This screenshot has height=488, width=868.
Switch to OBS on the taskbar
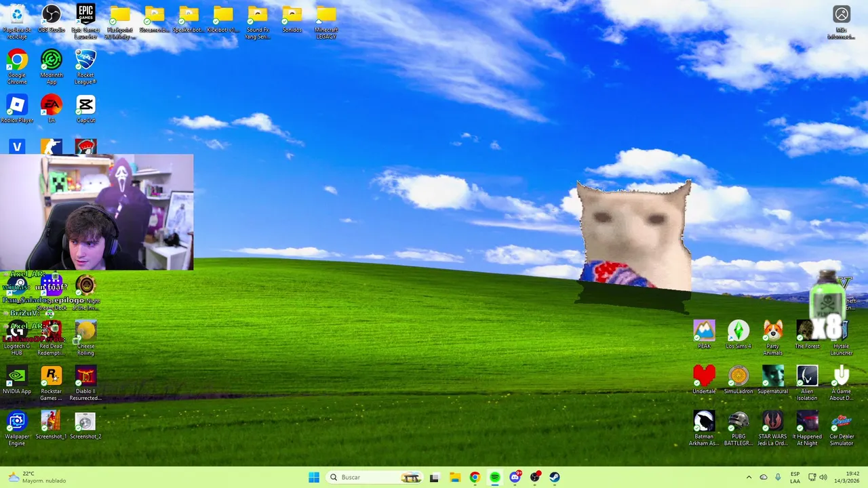pos(535,477)
